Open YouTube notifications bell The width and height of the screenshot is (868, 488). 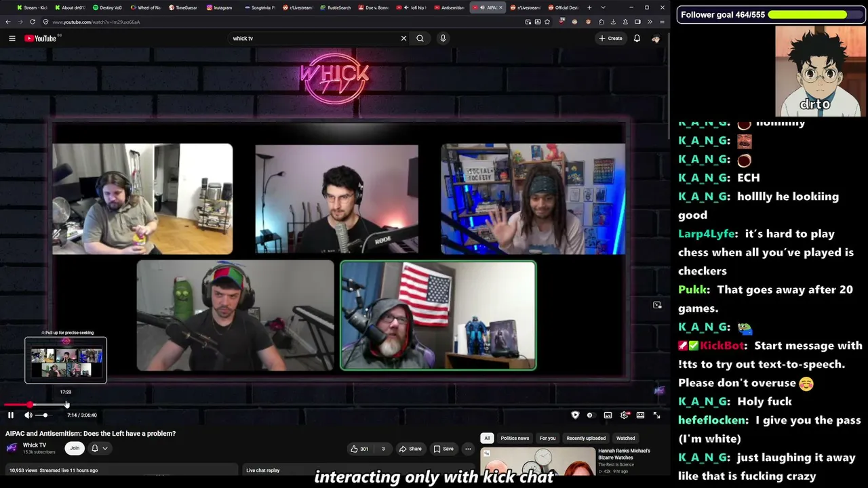click(637, 39)
